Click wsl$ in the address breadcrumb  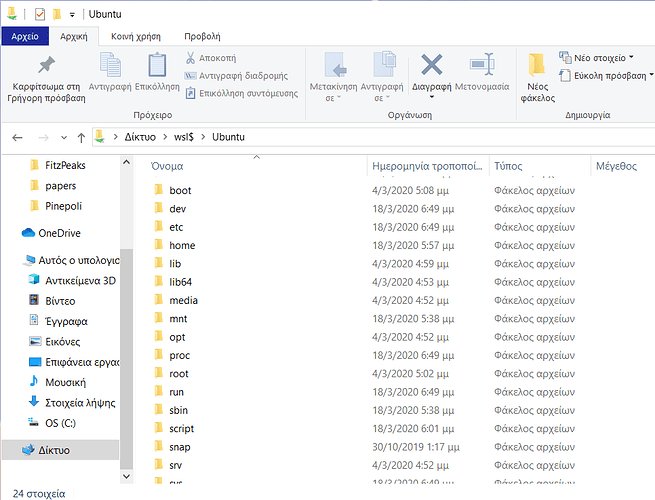click(184, 137)
